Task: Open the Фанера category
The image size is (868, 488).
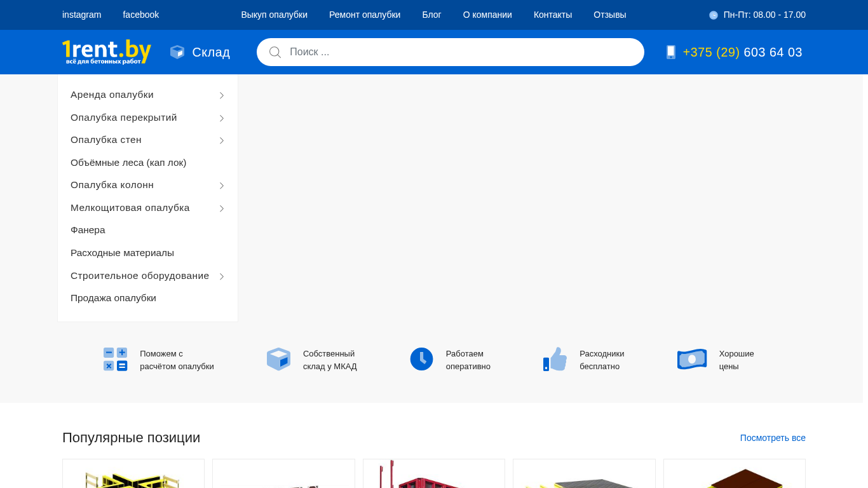Action: [88, 230]
